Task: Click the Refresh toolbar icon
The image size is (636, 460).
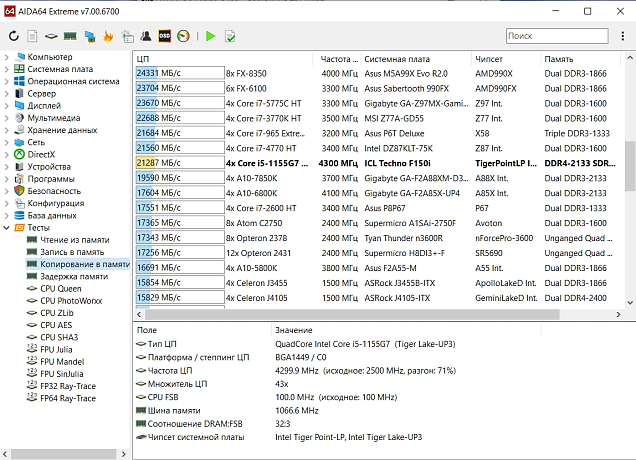Action: point(12,36)
